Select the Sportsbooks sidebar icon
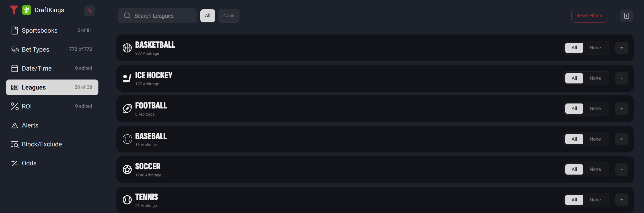The width and height of the screenshot is (644, 213). point(15,30)
